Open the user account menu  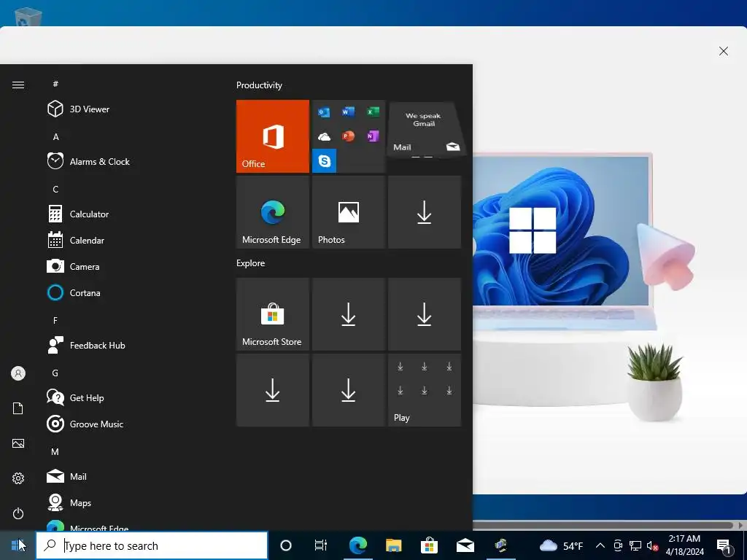click(x=18, y=373)
